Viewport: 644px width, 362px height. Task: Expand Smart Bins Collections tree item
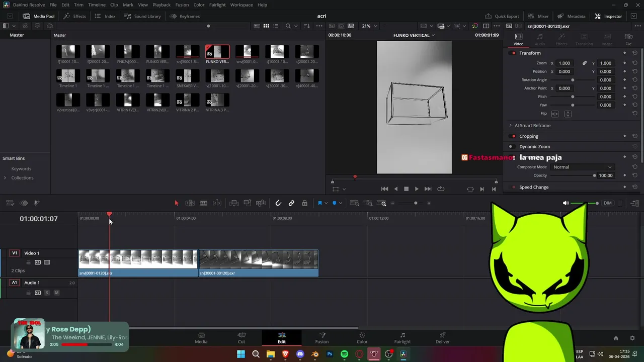(5, 178)
